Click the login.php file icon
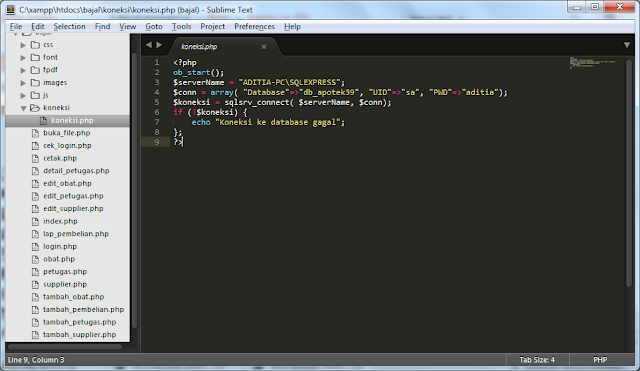Image resolution: width=640 pixels, height=371 pixels. click(36, 247)
